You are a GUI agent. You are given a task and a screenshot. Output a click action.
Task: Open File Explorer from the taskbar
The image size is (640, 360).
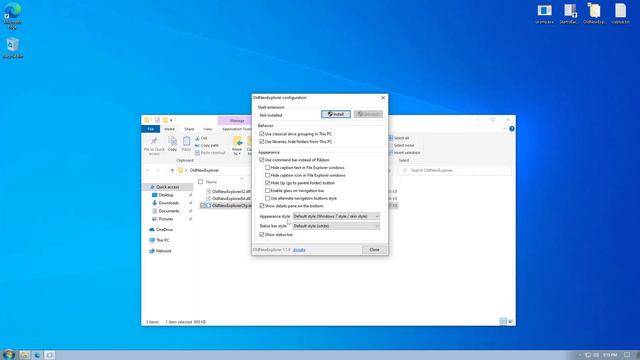tap(24, 355)
